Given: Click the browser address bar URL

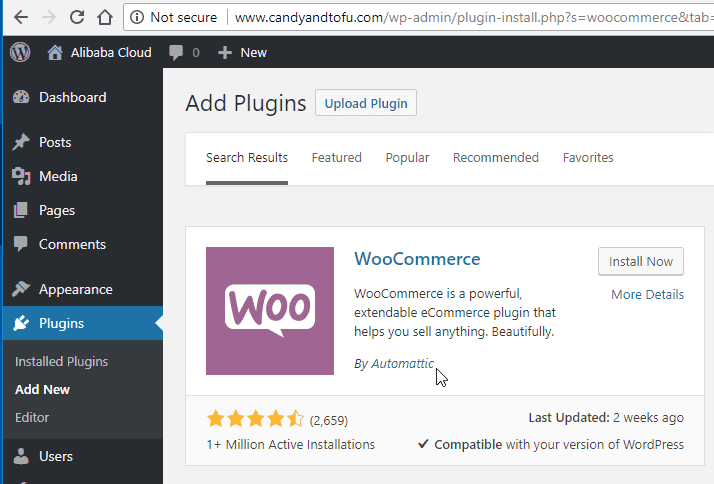Looking at the screenshot, I should pyautogui.click(x=474, y=17).
